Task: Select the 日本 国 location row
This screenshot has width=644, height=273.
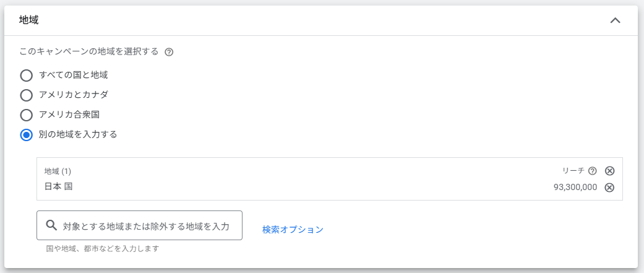Action: [59, 186]
